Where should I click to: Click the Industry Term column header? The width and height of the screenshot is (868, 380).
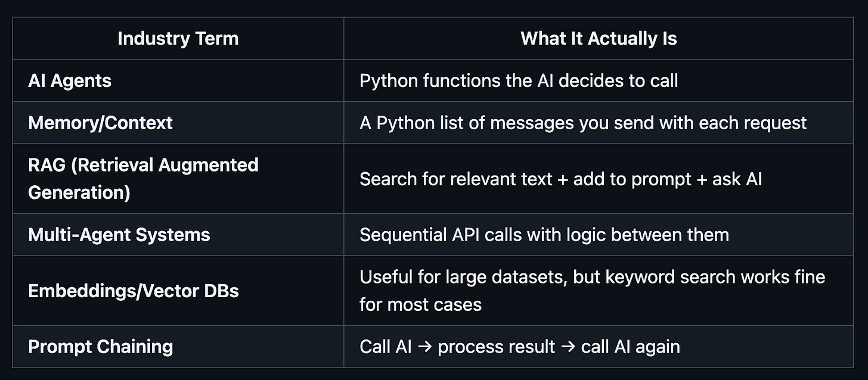coord(178,39)
